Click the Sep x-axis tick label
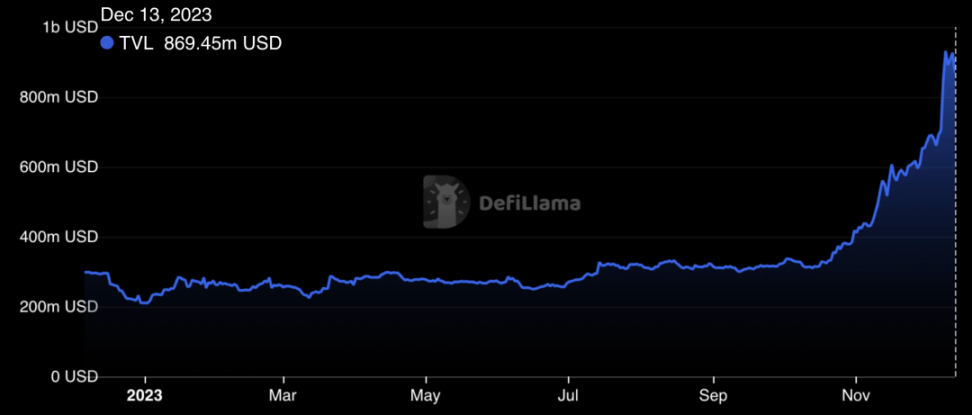Image resolution: width=972 pixels, height=415 pixels. click(x=714, y=396)
